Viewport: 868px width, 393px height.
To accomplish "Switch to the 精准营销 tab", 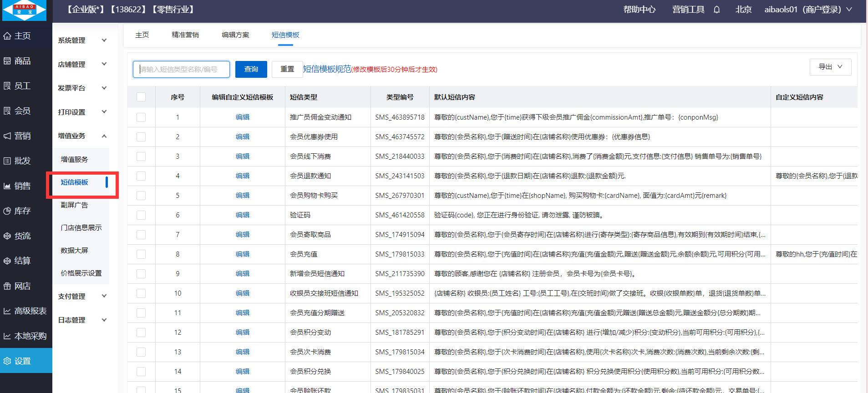I will tap(185, 35).
